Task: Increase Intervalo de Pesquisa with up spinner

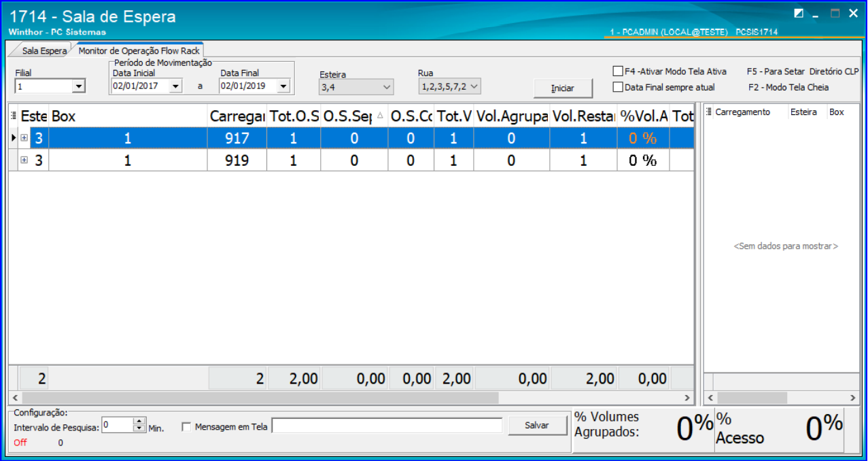Action: pyautogui.click(x=140, y=422)
